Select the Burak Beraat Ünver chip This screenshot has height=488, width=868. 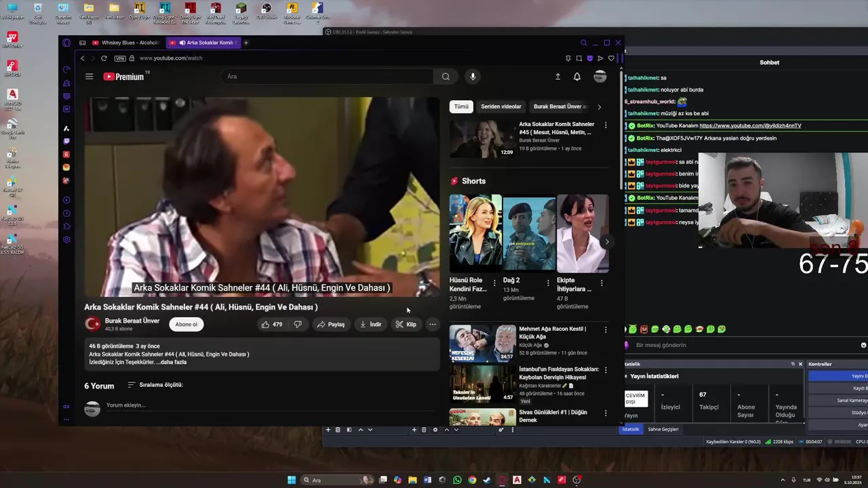point(559,106)
